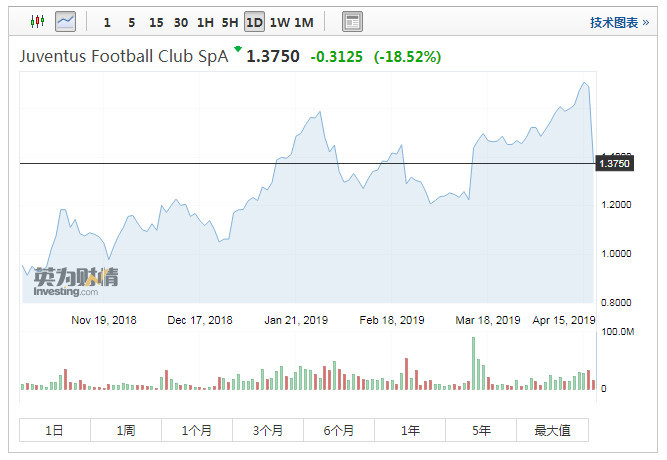
Task: Click the 1.0000 price axis label
Action: pyautogui.click(x=616, y=254)
